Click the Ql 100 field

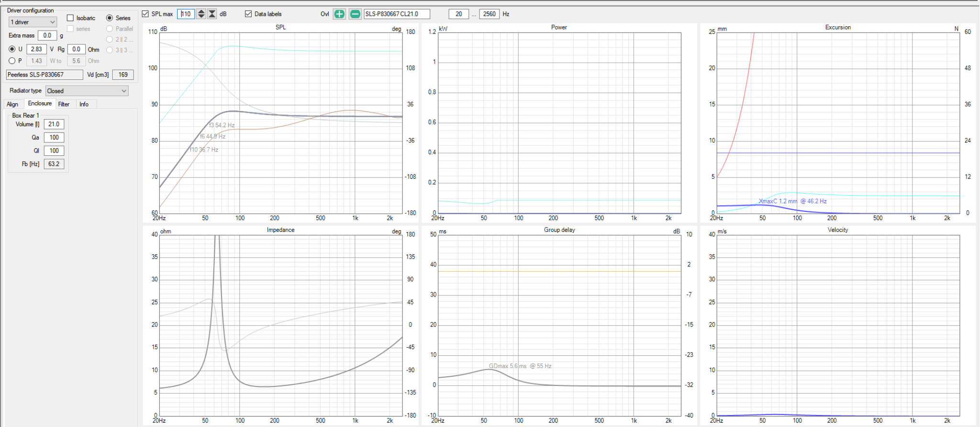(x=54, y=151)
